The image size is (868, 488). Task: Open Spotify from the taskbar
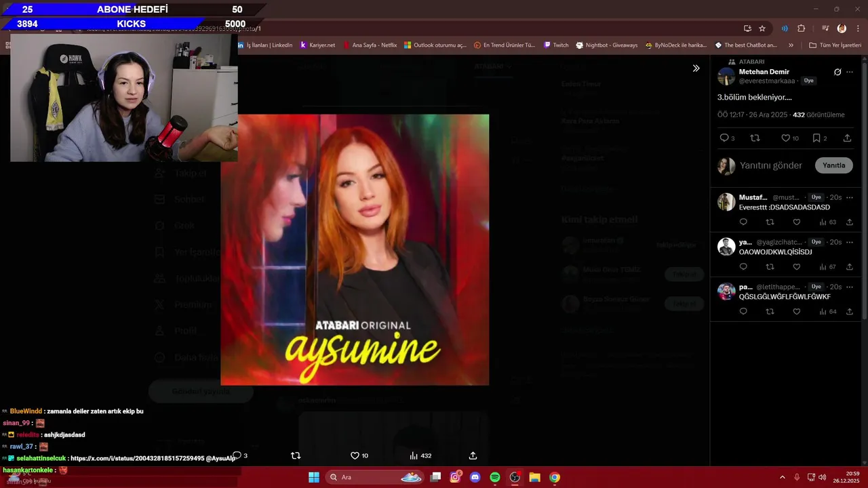point(495,477)
